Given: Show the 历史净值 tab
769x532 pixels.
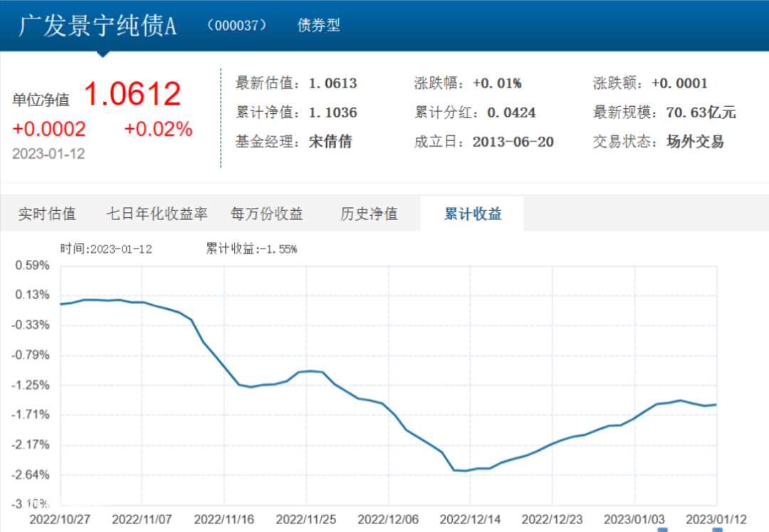Looking at the screenshot, I should point(369,214).
